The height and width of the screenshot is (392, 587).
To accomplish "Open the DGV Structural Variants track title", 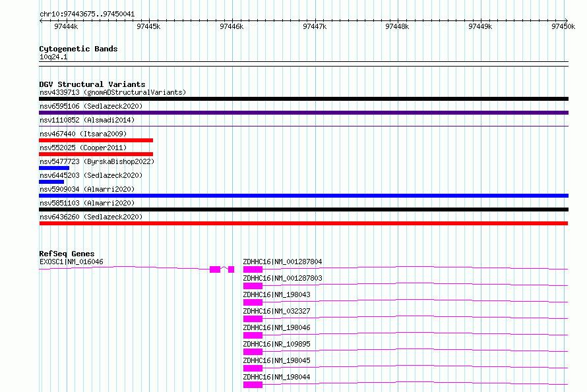I will click(x=92, y=84).
